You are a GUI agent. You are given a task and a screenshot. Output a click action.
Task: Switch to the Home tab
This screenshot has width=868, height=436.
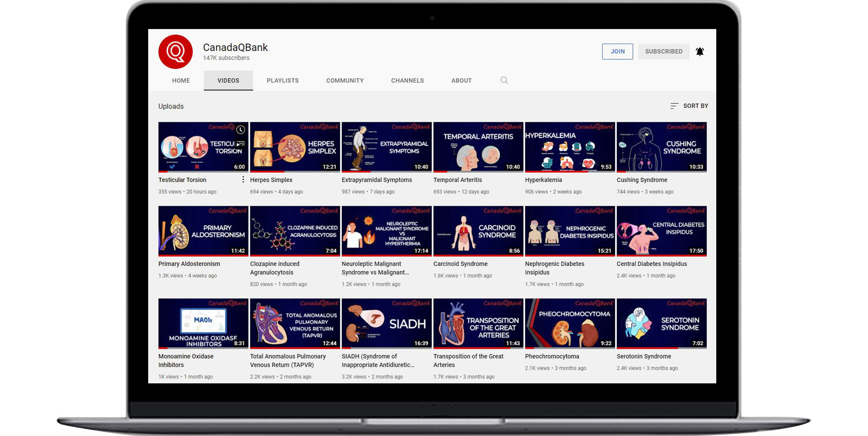pyautogui.click(x=181, y=81)
